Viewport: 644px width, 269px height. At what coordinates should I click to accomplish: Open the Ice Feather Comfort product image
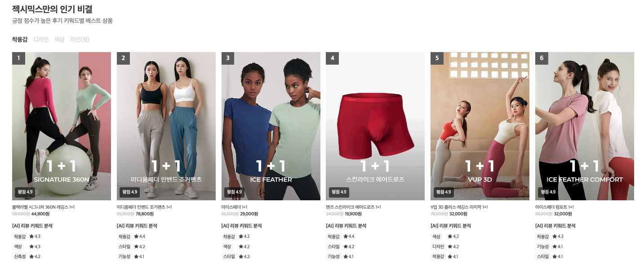[x=585, y=126]
